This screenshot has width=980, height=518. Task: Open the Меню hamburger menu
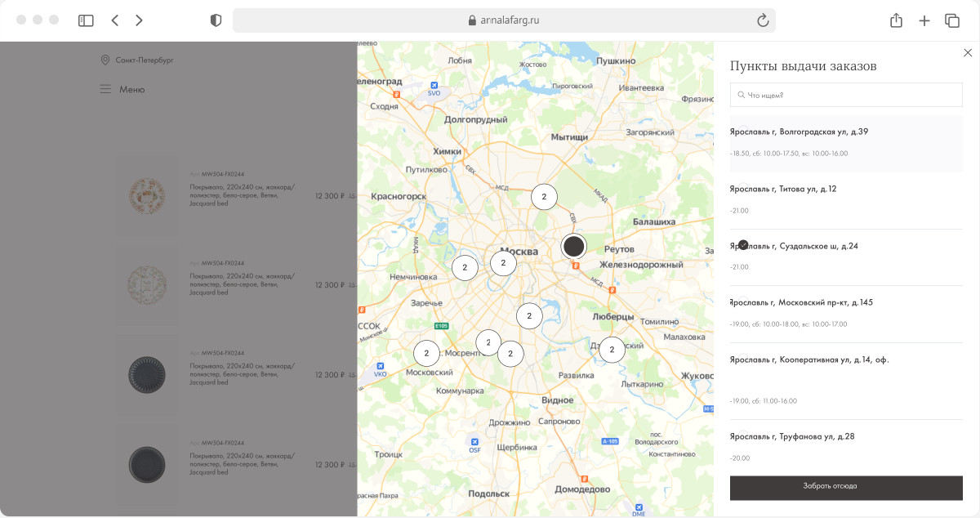click(x=122, y=89)
